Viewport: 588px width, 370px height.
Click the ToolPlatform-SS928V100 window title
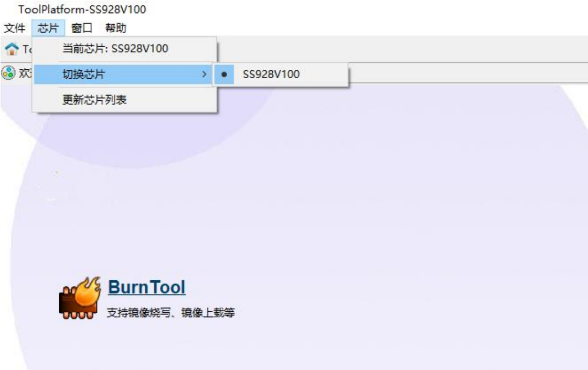pyautogui.click(x=82, y=9)
